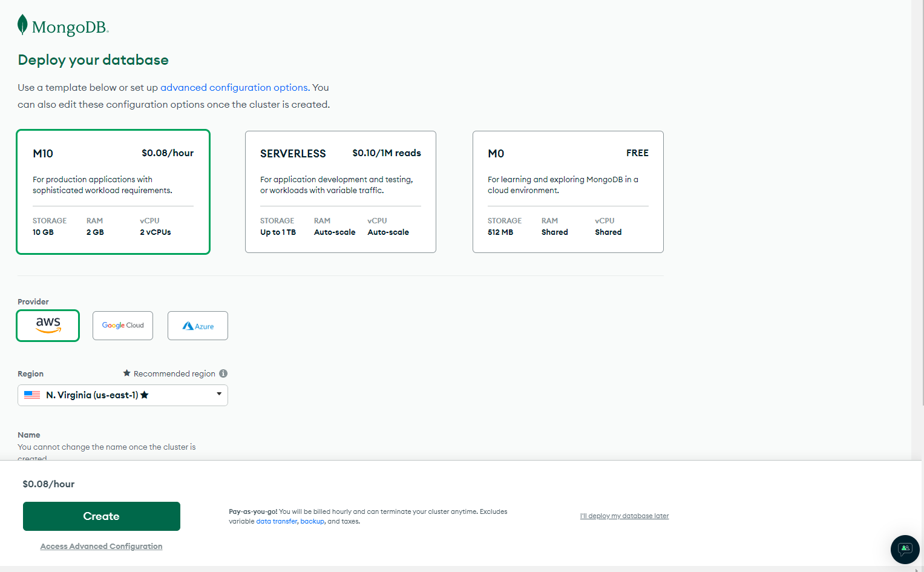Select the M10 cluster template card
This screenshot has width=924, height=572.
click(x=113, y=192)
